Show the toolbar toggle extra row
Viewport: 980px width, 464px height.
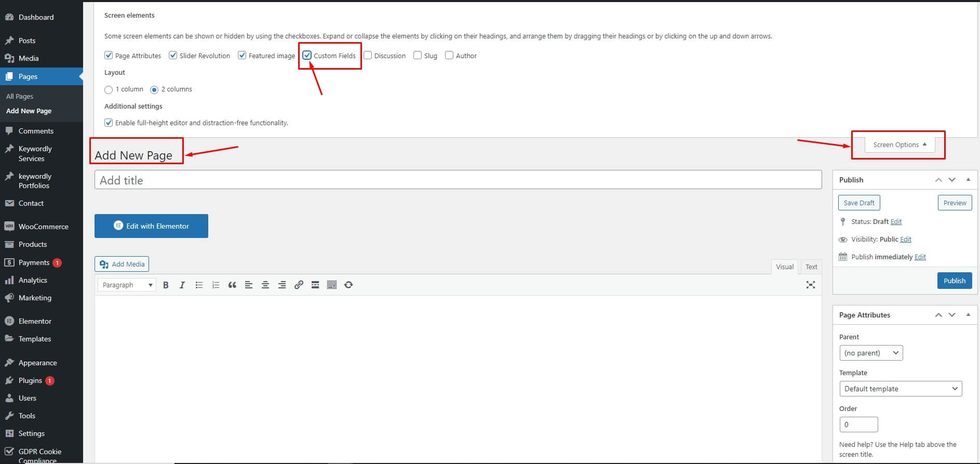[x=332, y=285]
